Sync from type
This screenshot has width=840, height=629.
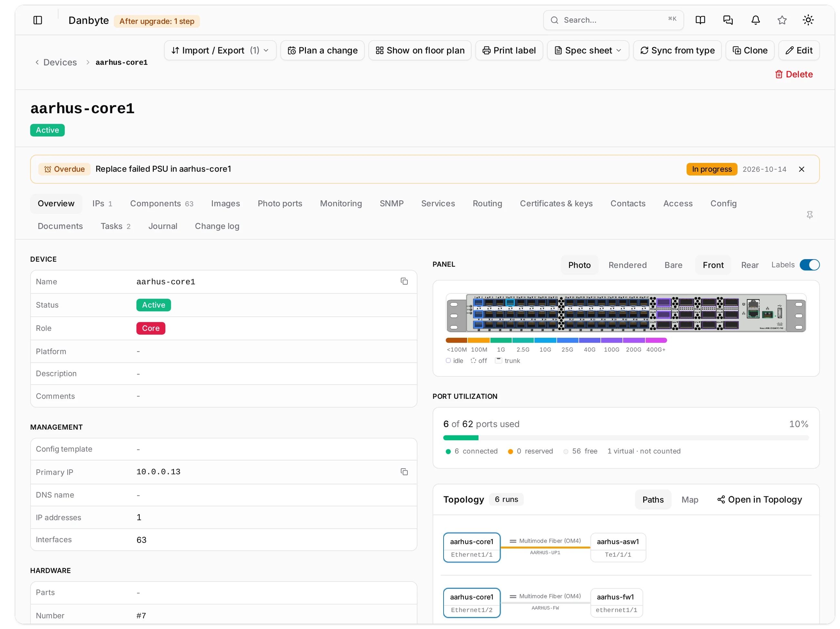(677, 50)
